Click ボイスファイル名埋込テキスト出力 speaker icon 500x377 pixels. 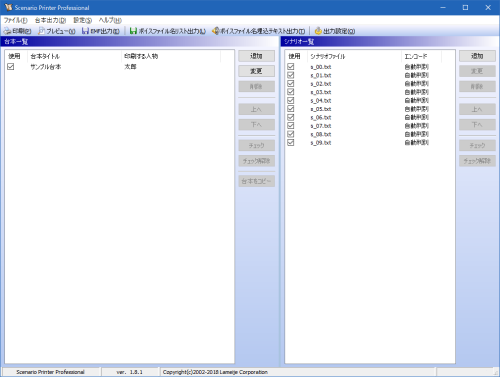(216, 31)
